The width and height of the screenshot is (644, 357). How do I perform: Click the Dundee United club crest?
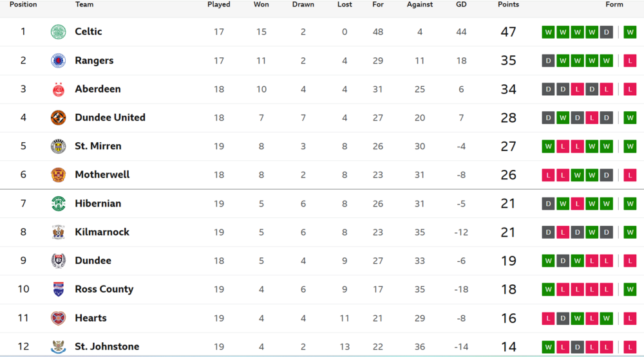(59, 118)
